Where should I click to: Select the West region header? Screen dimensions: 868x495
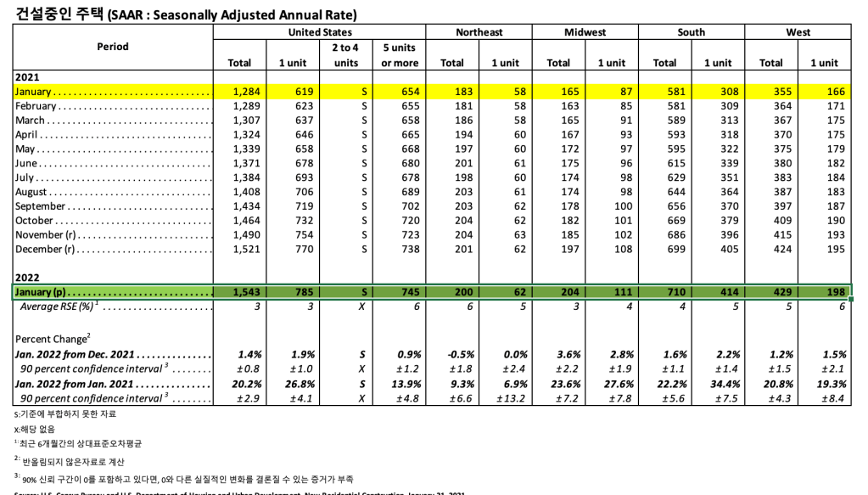(x=798, y=32)
